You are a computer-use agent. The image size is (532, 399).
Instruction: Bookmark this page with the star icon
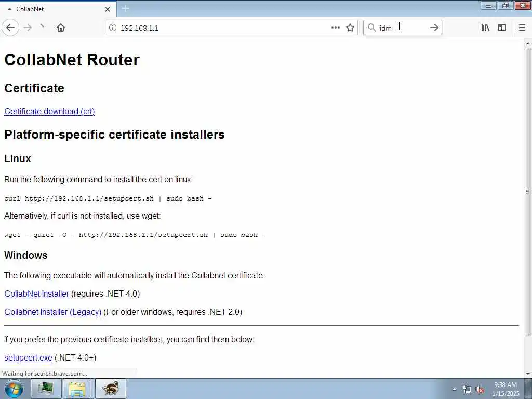click(350, 28)
